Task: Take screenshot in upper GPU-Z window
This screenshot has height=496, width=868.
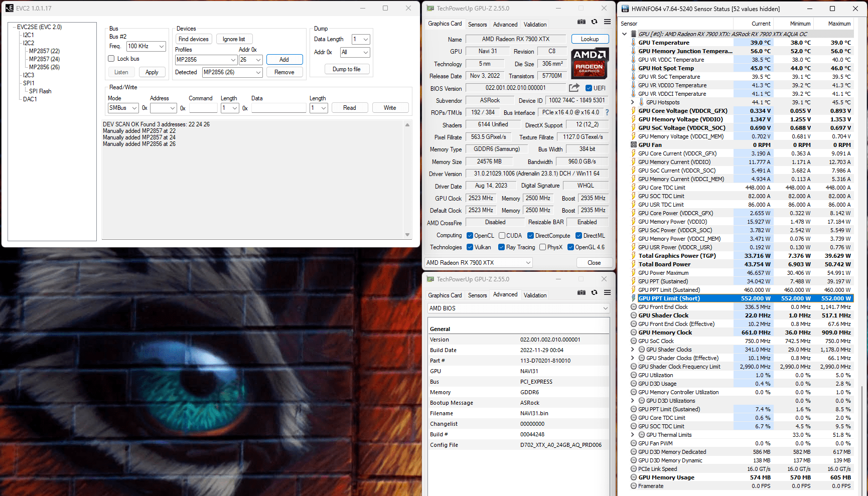Action: pos(581,22)
